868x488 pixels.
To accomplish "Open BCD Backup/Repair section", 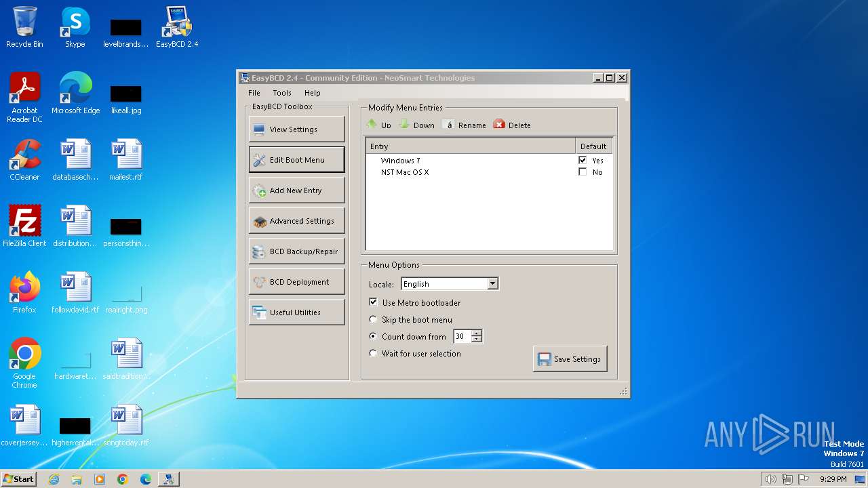I will click(297, 251).
